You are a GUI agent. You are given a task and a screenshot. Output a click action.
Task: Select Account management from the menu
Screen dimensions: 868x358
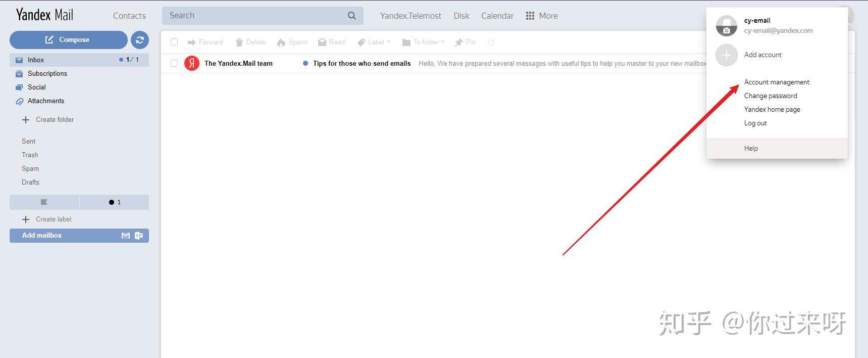(777, 82)
